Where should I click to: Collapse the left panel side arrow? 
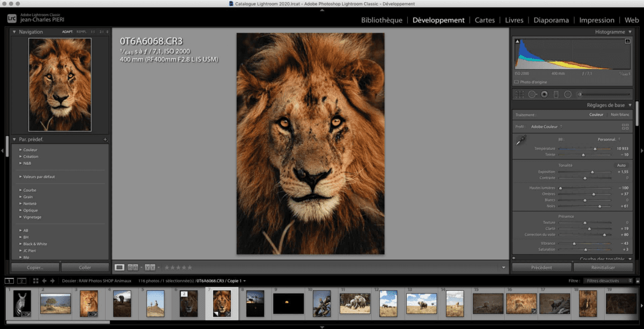tap(2, 151)
